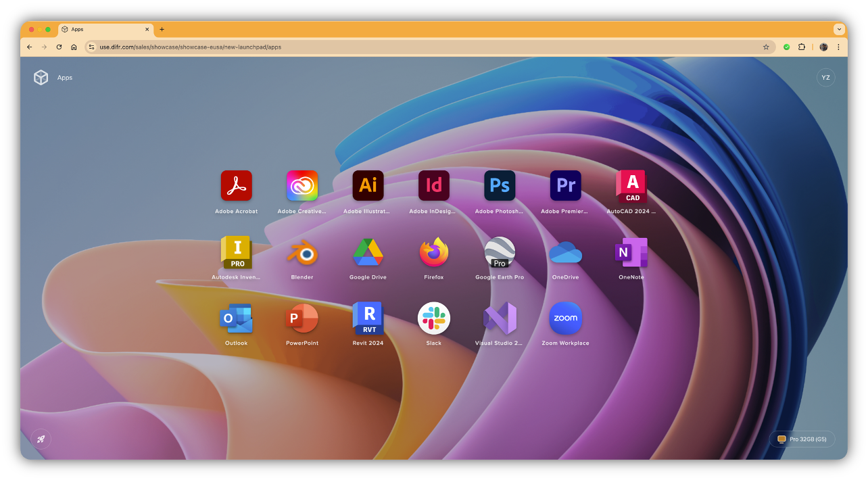Launch Adobe InDesign app
The width and height of the screenshot is (868, 480).
pyautogui.click(x=434, y=185)
